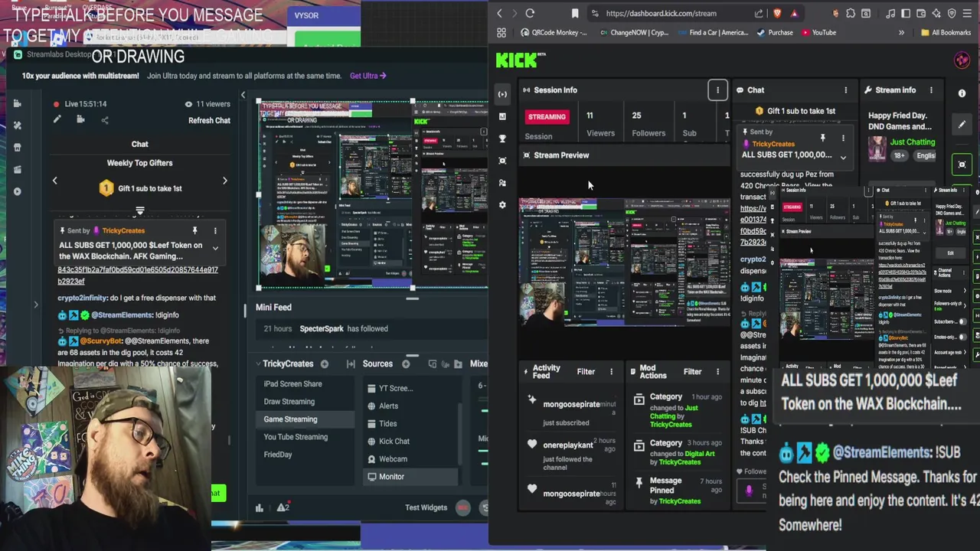
Task: Open Kick sidebar settings gear icon
Action: click(502, 205)
